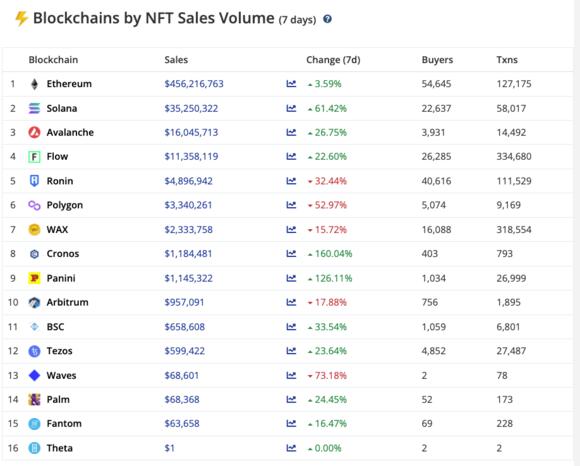Click Solana sales value $35,250,322
580x466 pixels.
tap(191, 108)
